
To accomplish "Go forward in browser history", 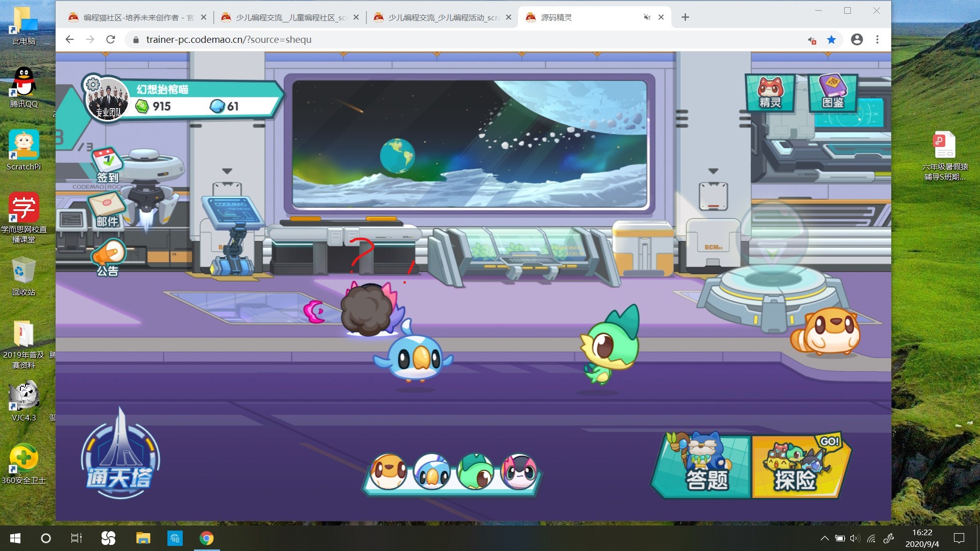I will point(90,39).
